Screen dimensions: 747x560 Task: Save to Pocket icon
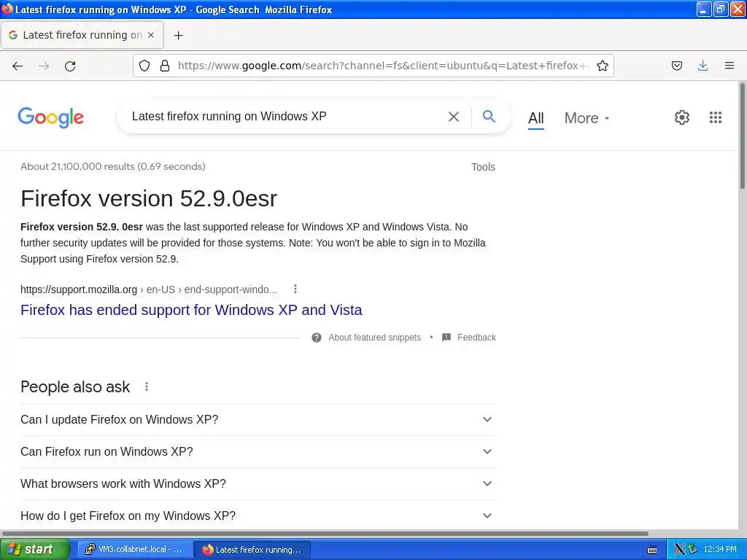[676, 66]
